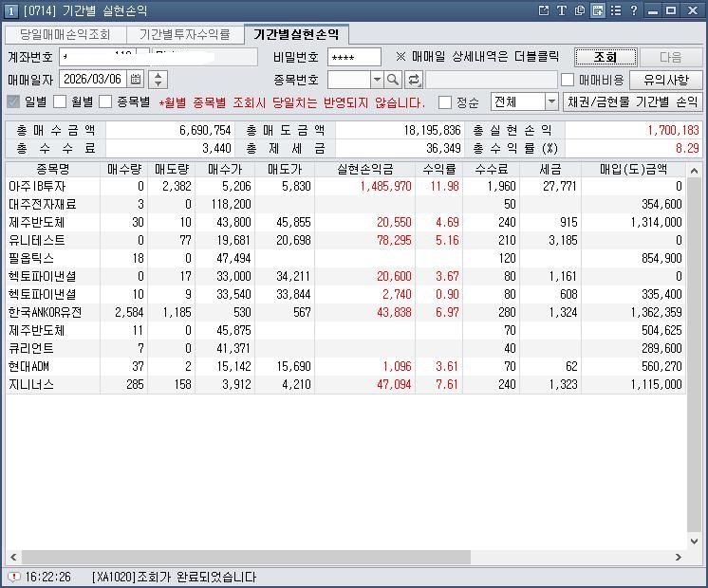Click the horizontal scrollbar right arrow
708x588 pixels.
(679, 558)
